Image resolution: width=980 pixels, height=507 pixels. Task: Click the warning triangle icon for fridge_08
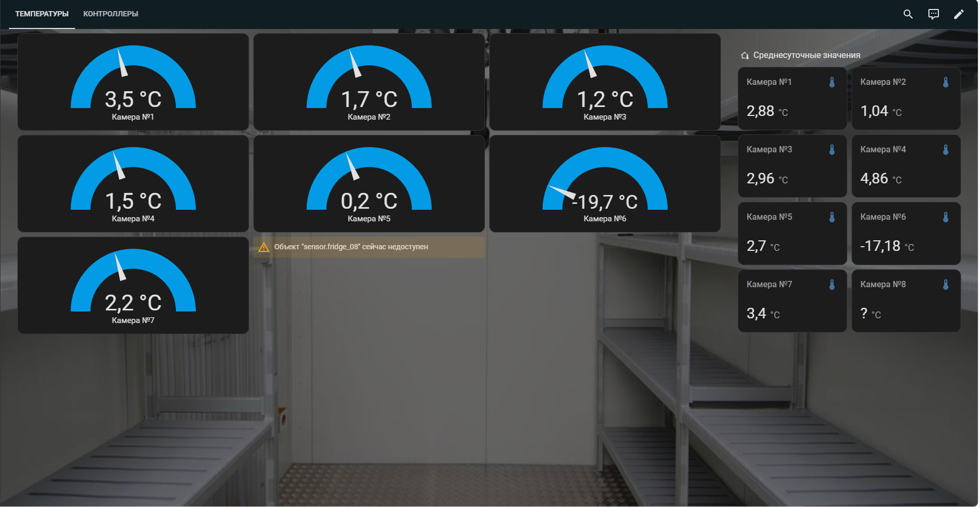coord(264,247)
